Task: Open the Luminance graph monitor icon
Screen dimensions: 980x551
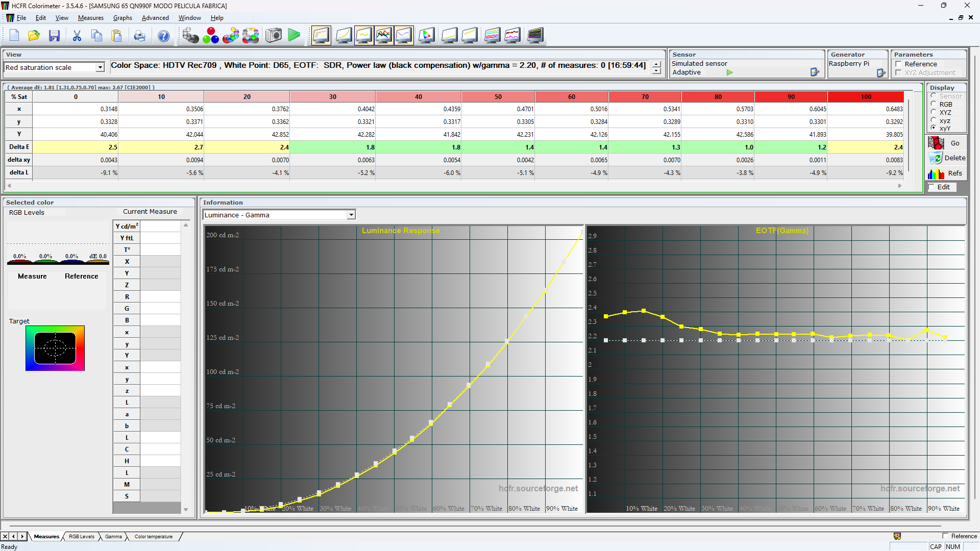Action: coord(344,36)
